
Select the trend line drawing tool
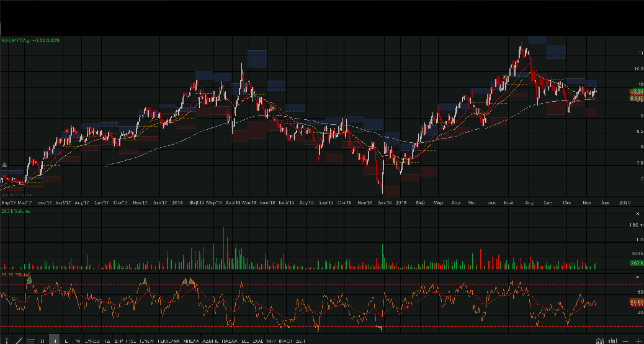(x=18, y=340)
